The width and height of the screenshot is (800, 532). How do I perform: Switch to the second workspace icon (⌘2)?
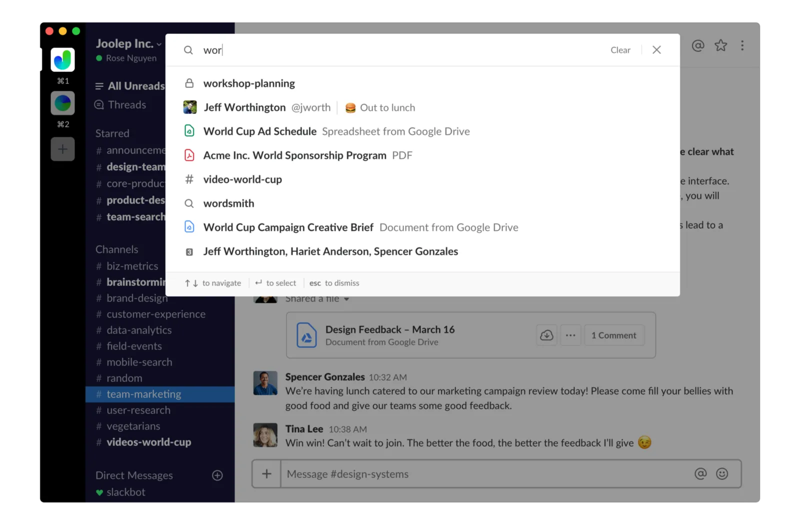click(62, 103)
